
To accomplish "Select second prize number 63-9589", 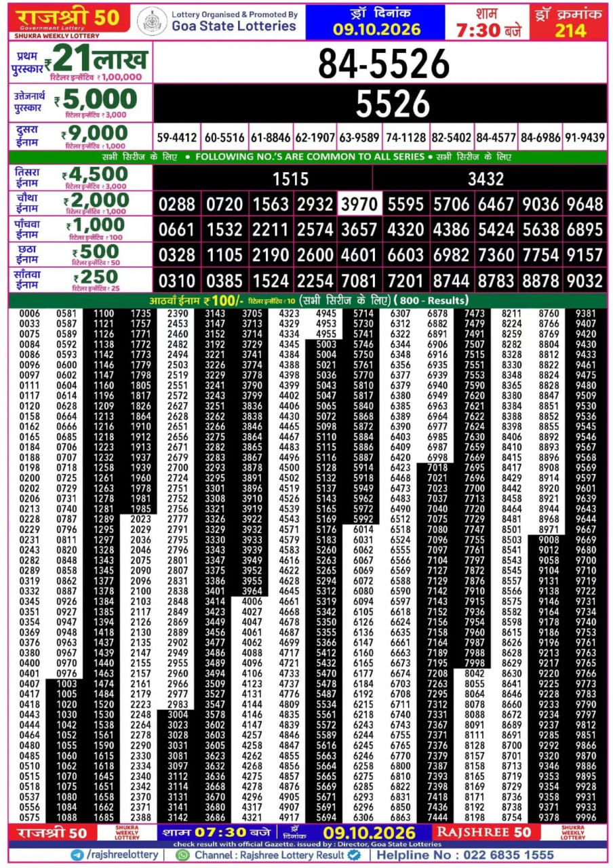I will click(x=359, y=138).
